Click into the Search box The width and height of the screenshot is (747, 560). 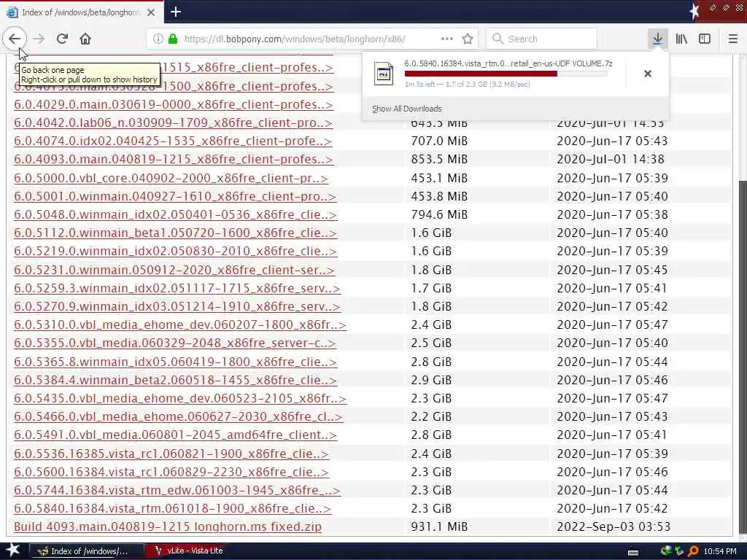[542, 39]
